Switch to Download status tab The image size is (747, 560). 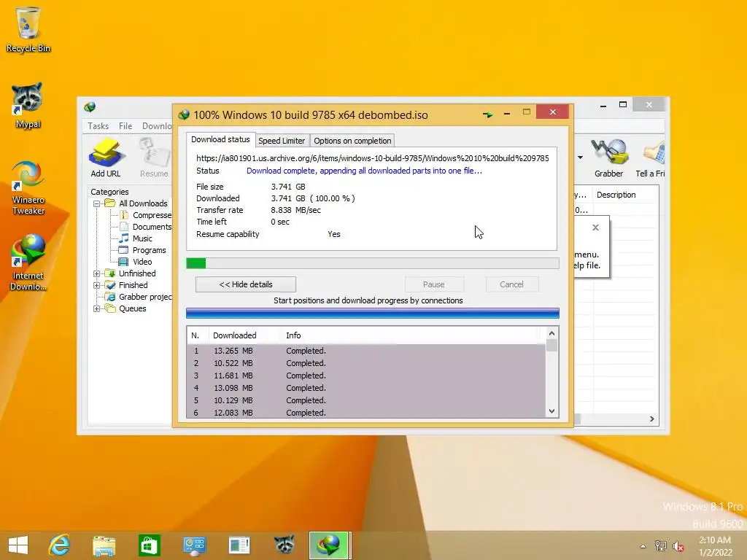(220, 139)
